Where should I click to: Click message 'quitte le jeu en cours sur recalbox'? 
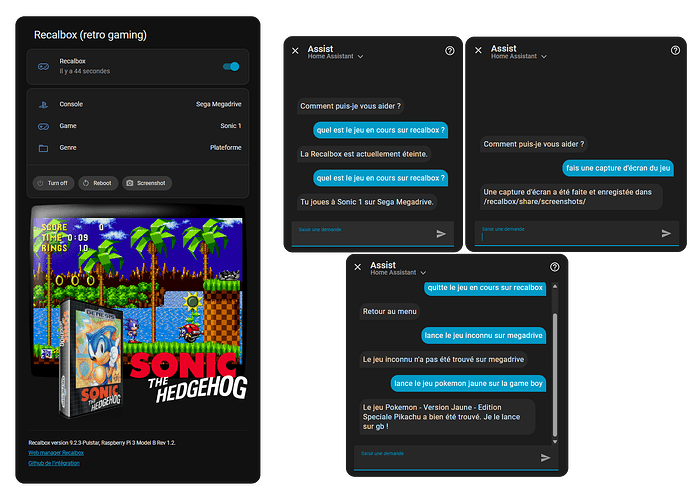tap(485, 287)
